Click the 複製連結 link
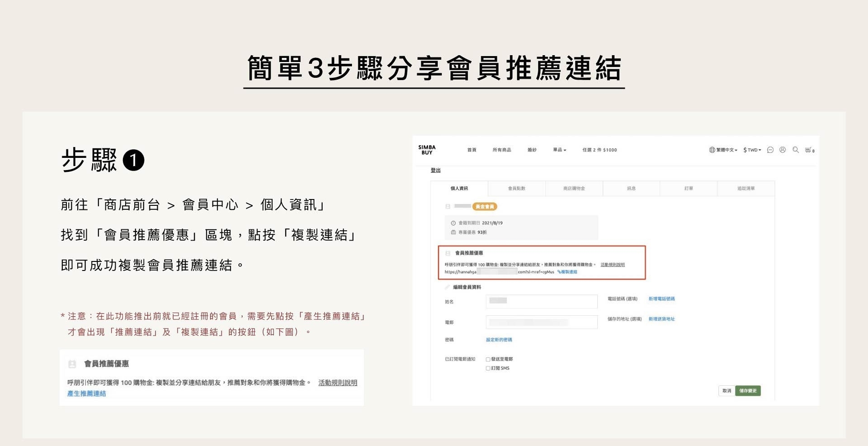The image size is (868, 446). pyautogui.click(x=567, y=272)
